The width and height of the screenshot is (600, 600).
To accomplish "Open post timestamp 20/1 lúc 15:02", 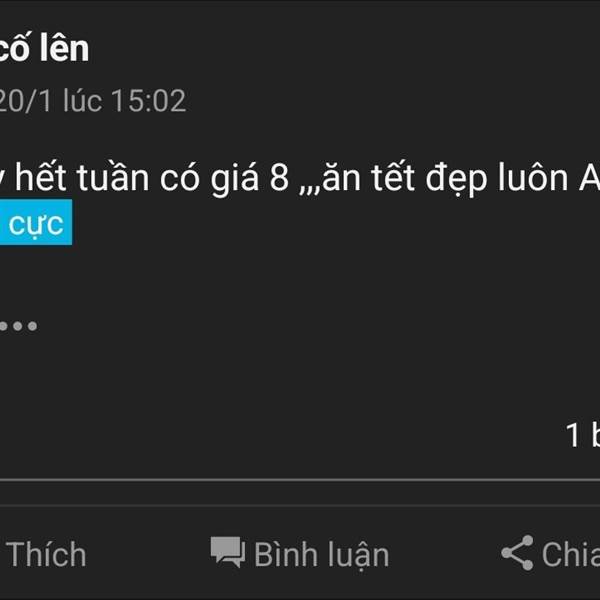I will [x=93, y=101].
